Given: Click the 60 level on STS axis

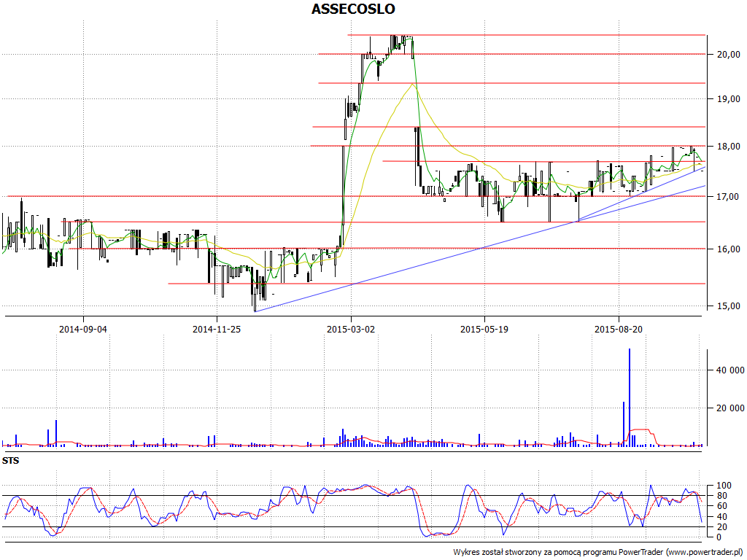Looking at the screenshot, I should point(722,506).
